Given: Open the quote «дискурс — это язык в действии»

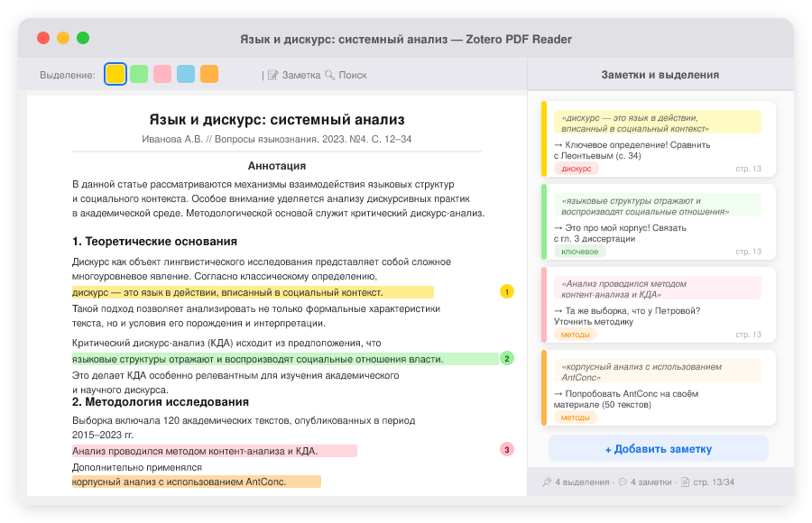Looking at the screenshot, I should 658,123.
